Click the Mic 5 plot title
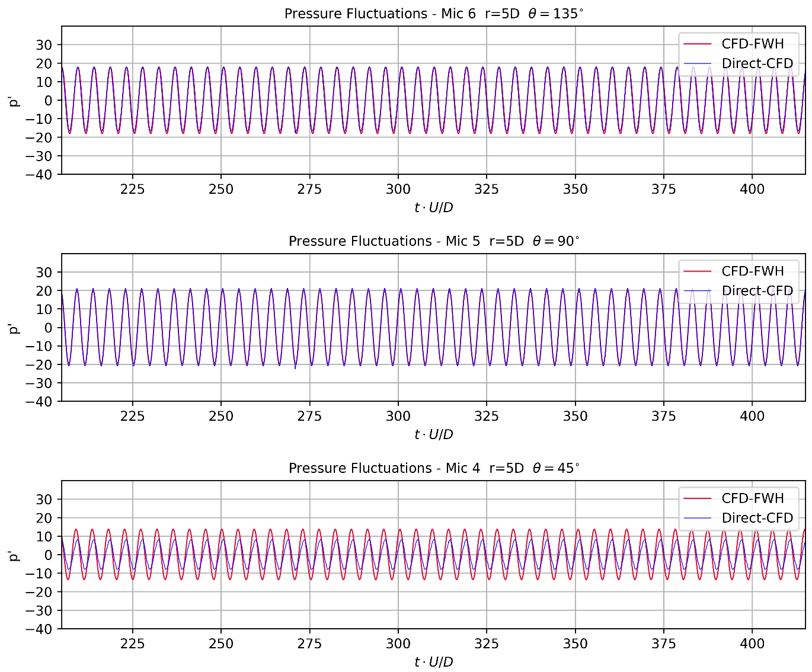This screenshot has height=672, width=812. click(x=433, y=241)
